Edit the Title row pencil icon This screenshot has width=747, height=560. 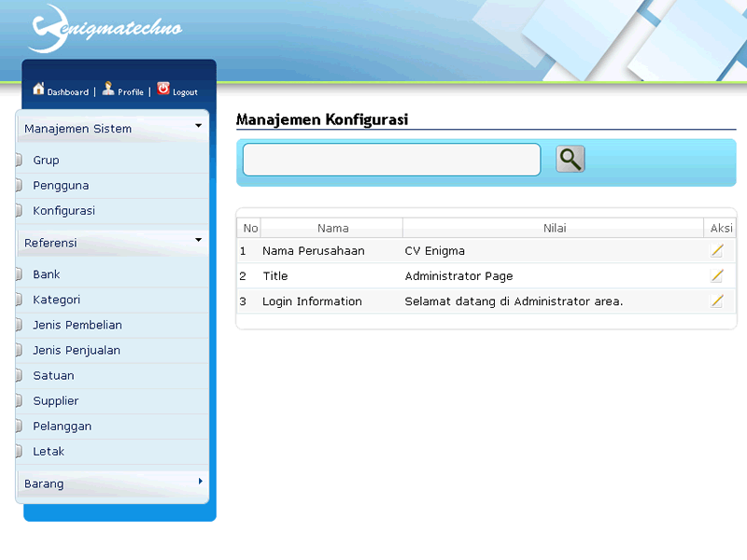(717, 275)
